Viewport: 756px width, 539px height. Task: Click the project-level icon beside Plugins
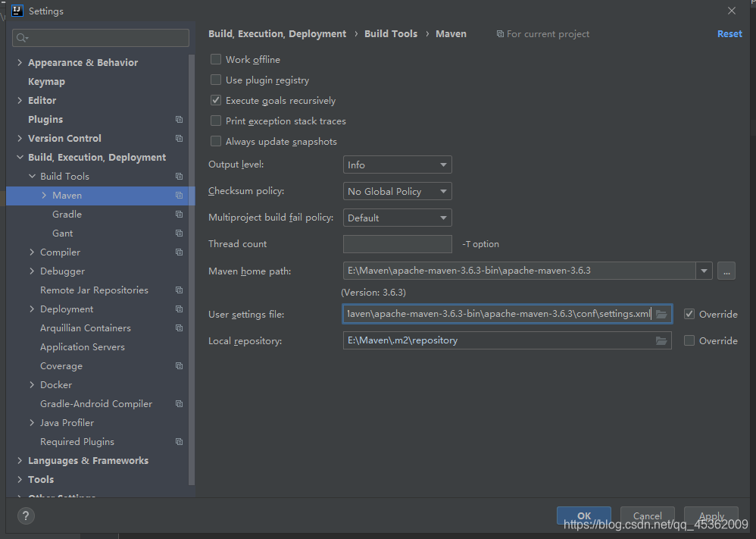click(x=179, y=119)
